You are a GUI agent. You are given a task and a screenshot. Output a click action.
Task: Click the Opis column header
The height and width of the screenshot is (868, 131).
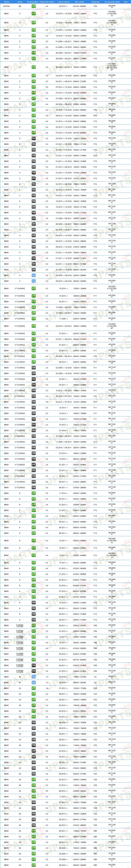[126, 2]
